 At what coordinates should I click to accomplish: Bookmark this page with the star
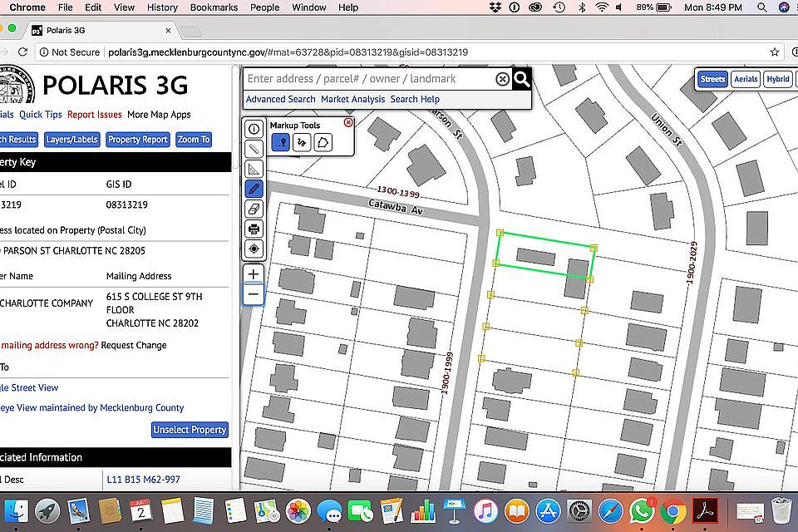click(774, 52)
